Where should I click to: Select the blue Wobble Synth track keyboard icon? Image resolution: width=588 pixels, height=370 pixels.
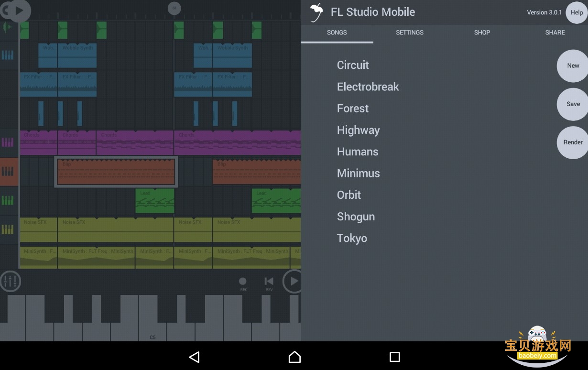tap(8, 55)
